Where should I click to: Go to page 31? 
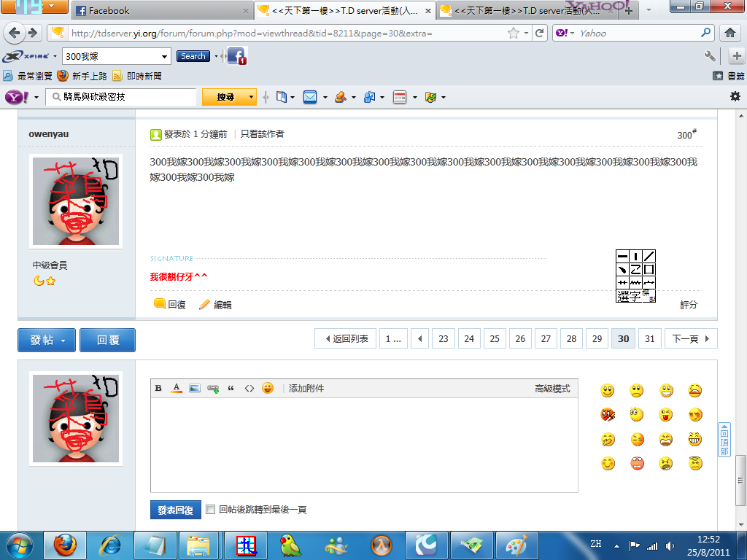[649, 338]
